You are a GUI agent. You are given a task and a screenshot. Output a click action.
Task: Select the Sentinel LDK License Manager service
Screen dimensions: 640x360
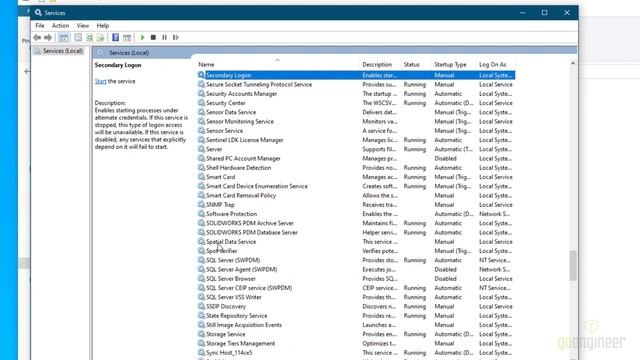click(244, 140)
